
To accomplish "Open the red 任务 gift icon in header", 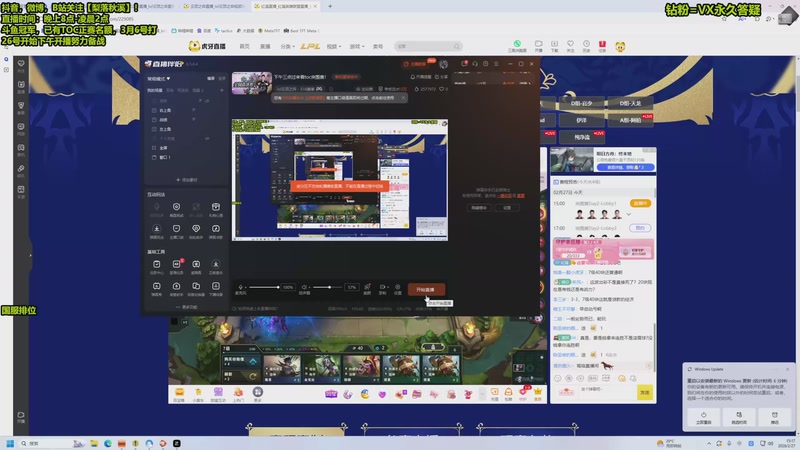I will pyautogui.click(x=602, y=46).
